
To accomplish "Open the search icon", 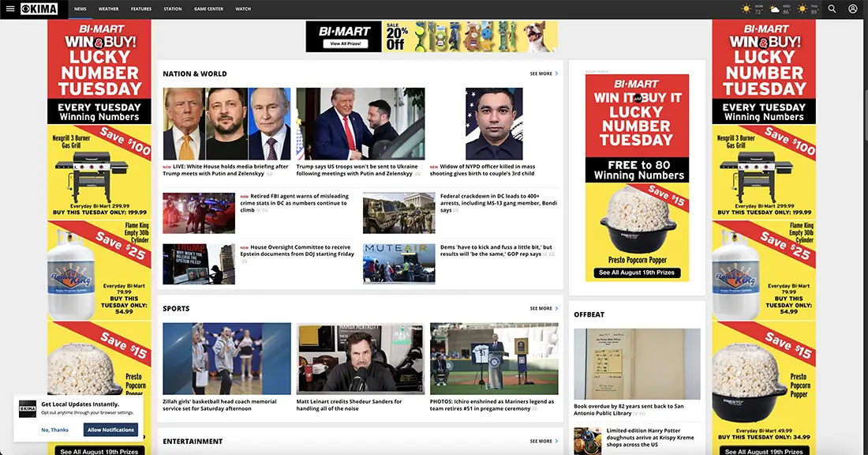I will [x=832, y=9].
